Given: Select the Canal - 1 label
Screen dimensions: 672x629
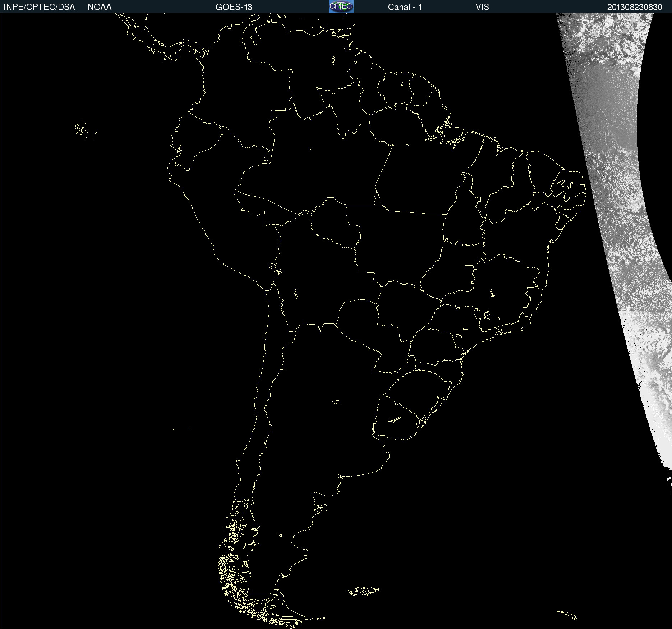Looking at the screenshot, I should (405, 7).
